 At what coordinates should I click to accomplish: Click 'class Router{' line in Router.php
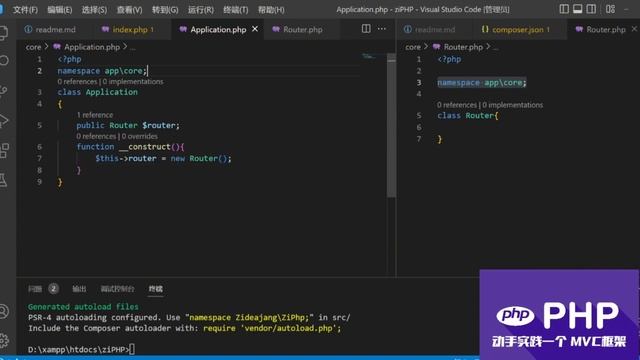coord(468,116)
